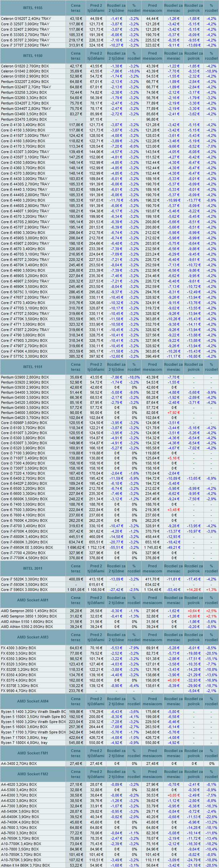Click the red +2,5% value in Sempron 2650 row
The image size is (219, 868).
tap(211, 611)
